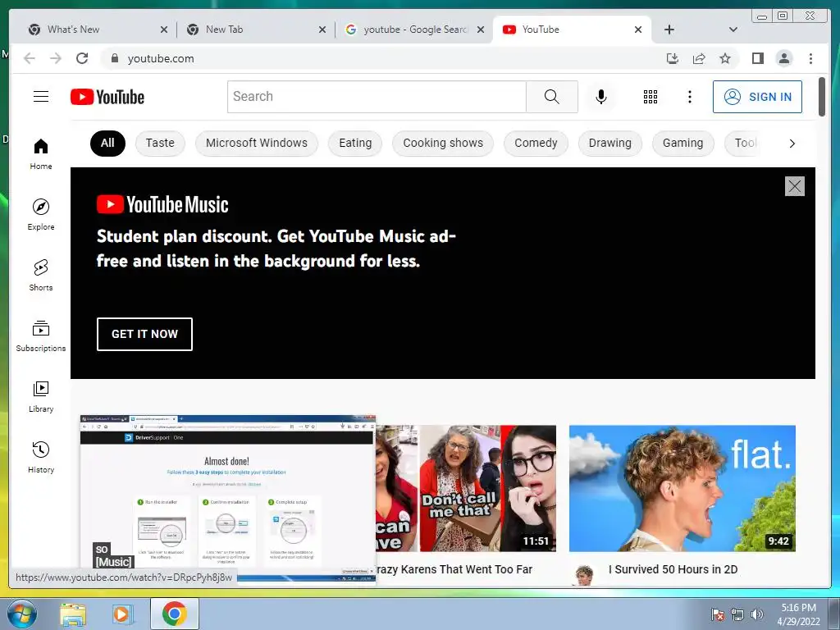
Task: Open YouTube apps grid icon
Action: click(x=651, y=97)
